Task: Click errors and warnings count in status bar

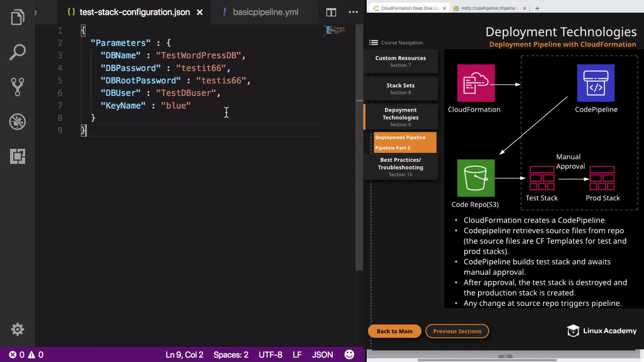Action: pyautogui.click(x=26, y=355)
